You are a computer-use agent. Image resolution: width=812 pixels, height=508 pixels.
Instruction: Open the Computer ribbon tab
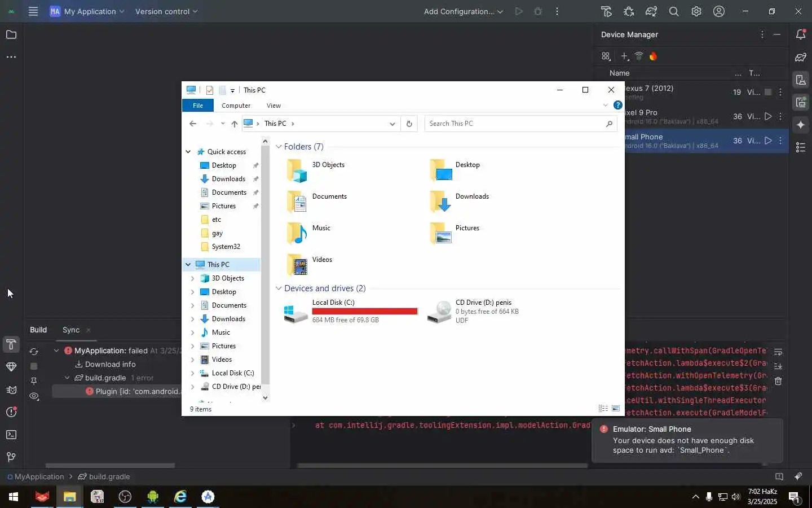[x=236, y=106]
